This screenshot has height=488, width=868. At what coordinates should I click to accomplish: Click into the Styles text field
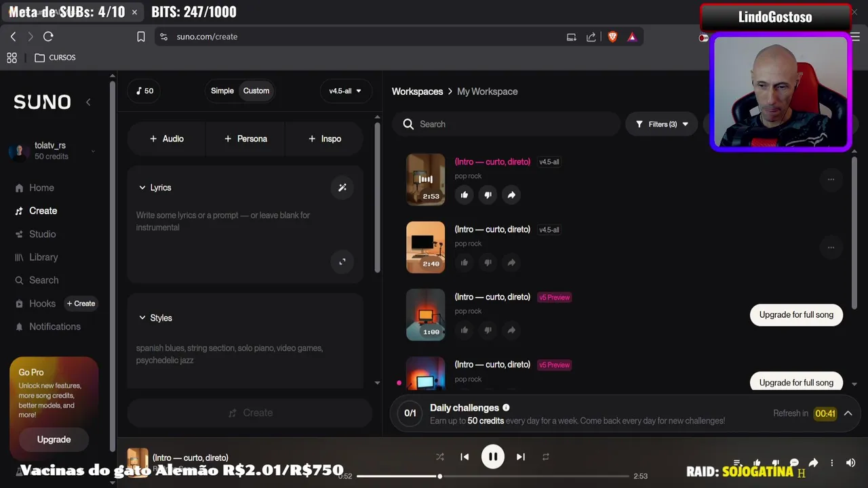click(244, 354)
